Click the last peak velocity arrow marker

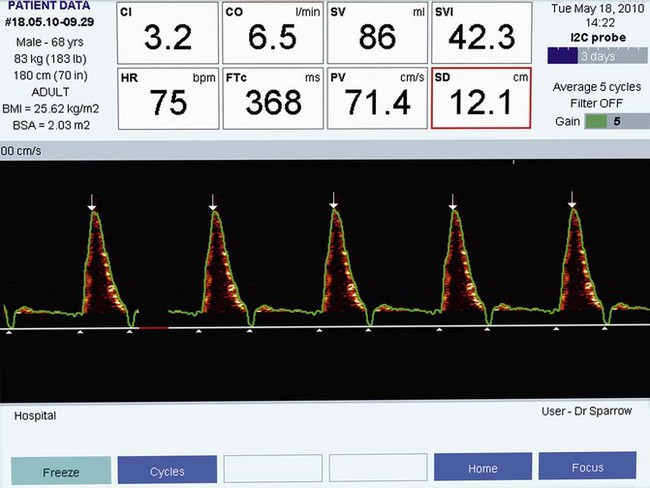click(573, 205)
